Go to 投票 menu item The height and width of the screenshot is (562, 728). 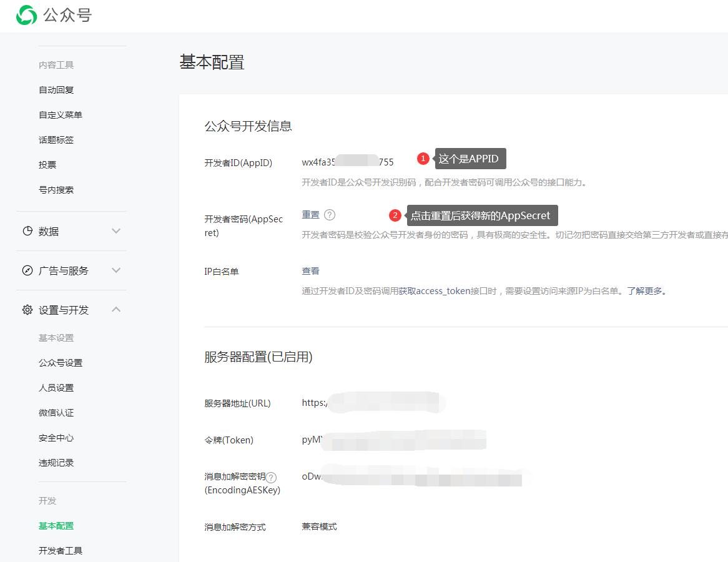coord(47,165)
